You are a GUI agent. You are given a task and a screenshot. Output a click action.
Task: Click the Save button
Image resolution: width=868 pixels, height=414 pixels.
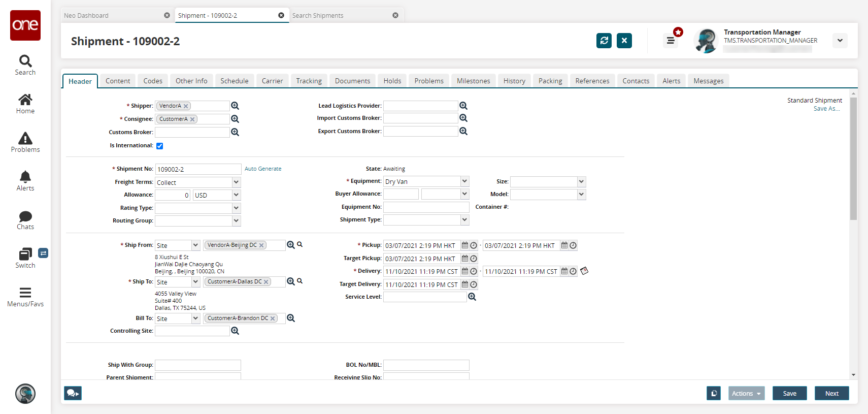coord(789,393)
